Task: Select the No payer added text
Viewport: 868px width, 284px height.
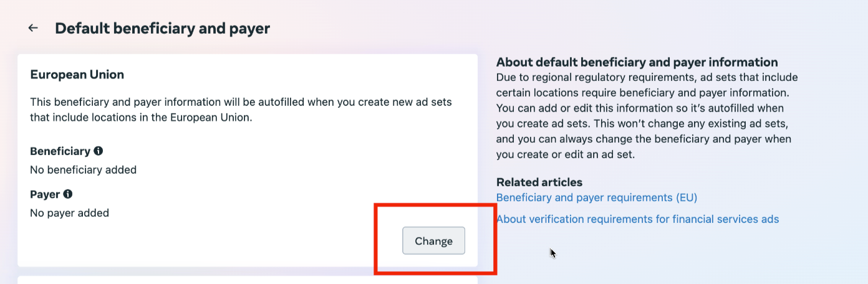Action: pos(69,213)
